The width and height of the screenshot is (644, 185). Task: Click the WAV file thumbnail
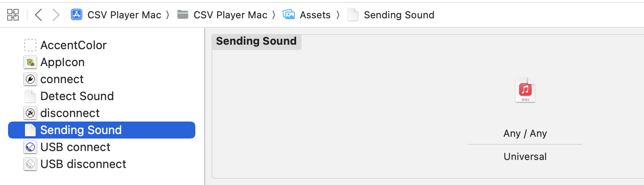click(x=525, y=91)
